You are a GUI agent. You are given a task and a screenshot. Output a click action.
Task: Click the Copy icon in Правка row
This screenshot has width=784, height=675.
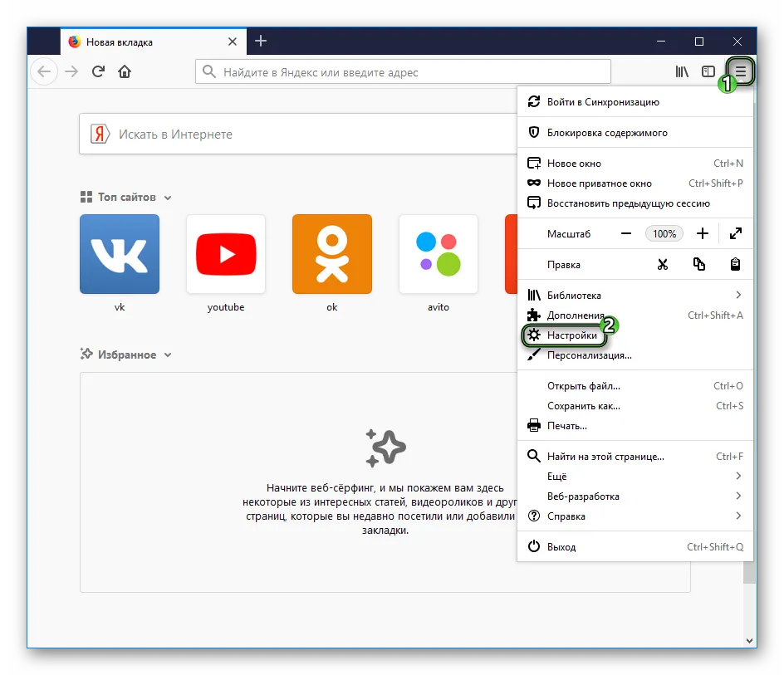699,264
